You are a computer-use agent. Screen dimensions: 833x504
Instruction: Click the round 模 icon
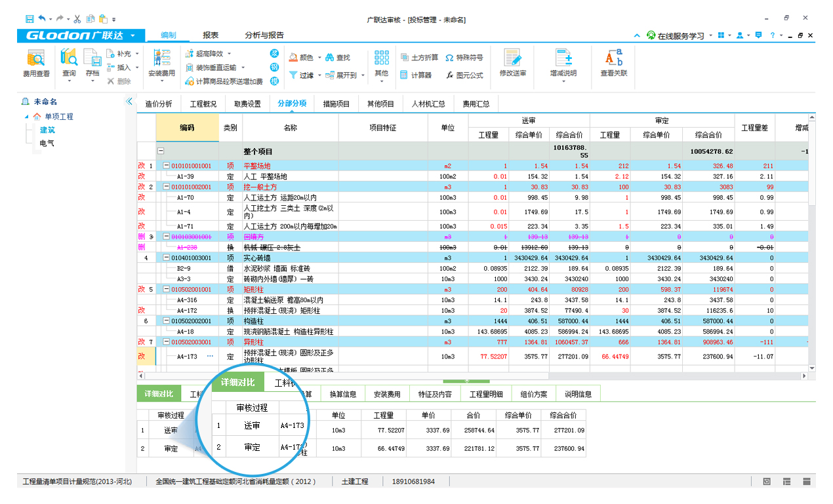click(275, 81)
